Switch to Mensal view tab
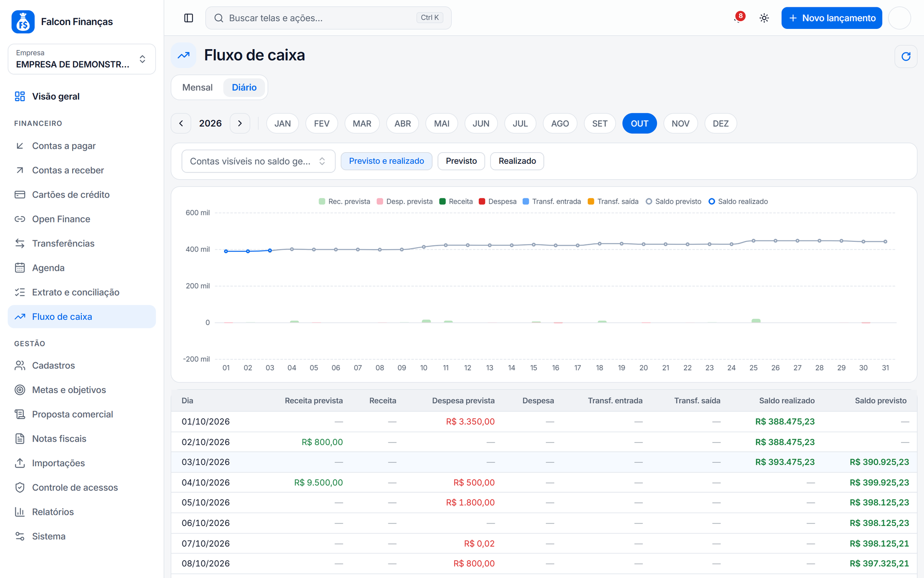 pyautogui.click(x=197, y=87)
